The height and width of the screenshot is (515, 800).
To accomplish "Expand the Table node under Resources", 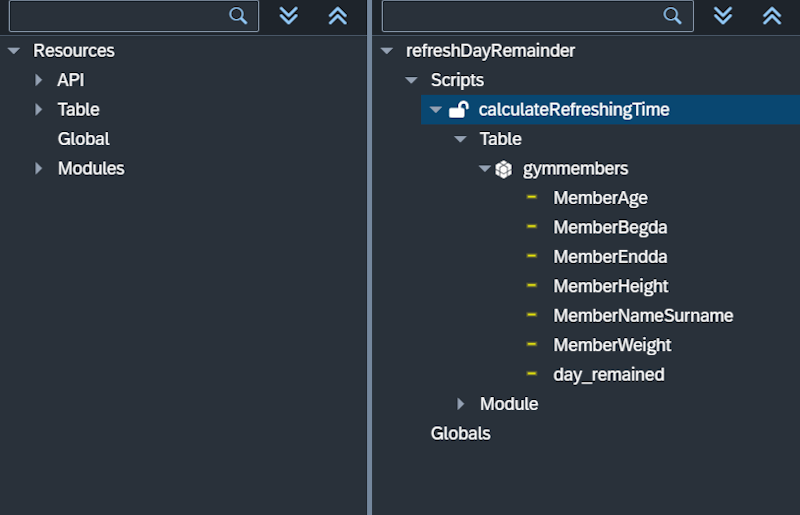I will coord(38,109).
